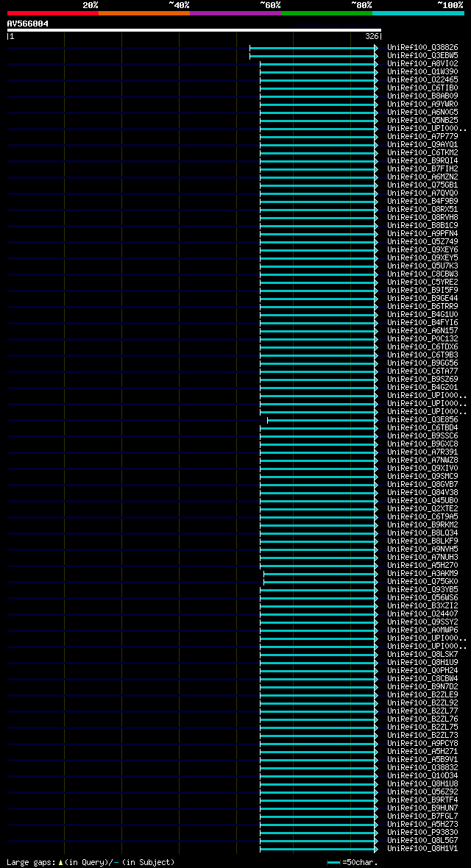The image size is (471, 868).
Task: Open hit UniRef100_Q9XEY5
Action: point(422,258)
